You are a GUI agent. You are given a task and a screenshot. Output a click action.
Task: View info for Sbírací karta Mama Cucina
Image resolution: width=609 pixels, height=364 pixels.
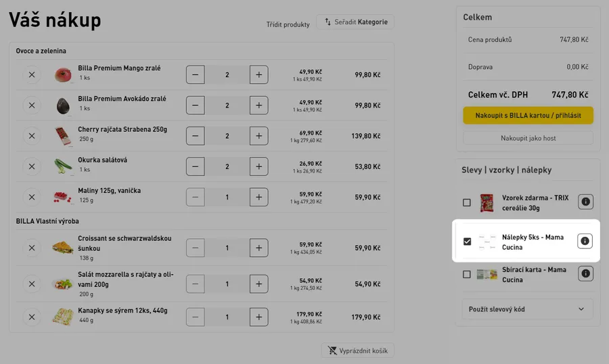point(585,274)
